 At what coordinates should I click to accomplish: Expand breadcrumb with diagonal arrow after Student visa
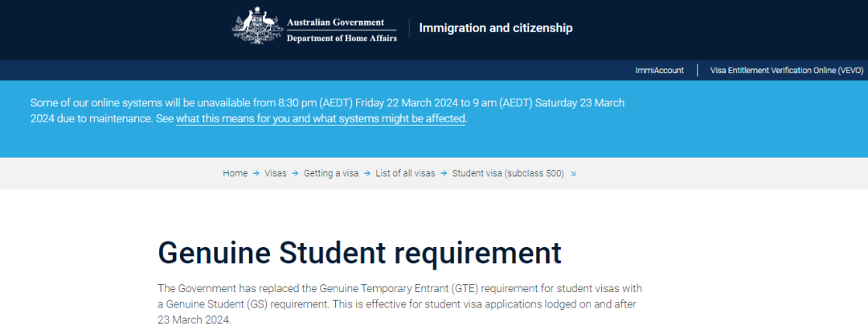coord(573,173)
